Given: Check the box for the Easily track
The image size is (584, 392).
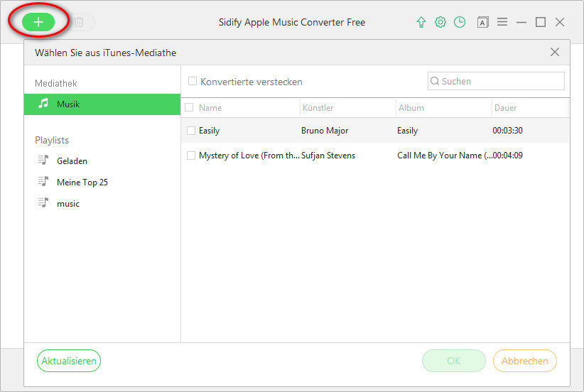Looking at the screenshot, I should 191,131.
